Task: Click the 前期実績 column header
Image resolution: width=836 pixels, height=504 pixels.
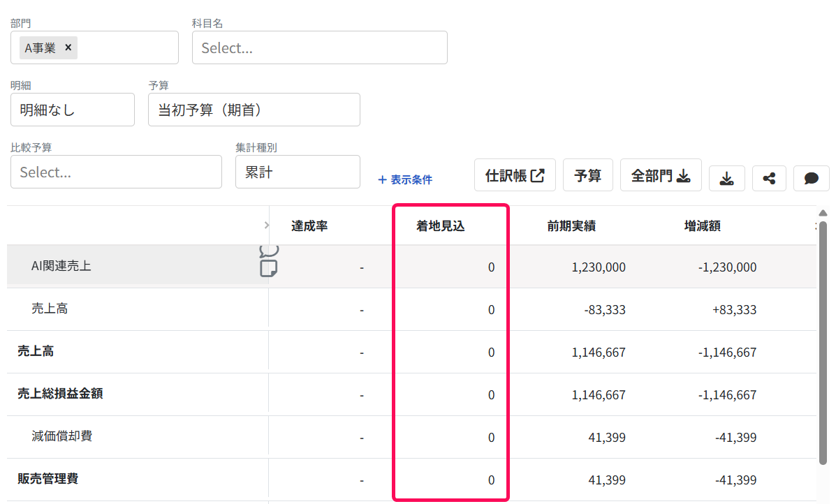Action: [x=571, y=226]
